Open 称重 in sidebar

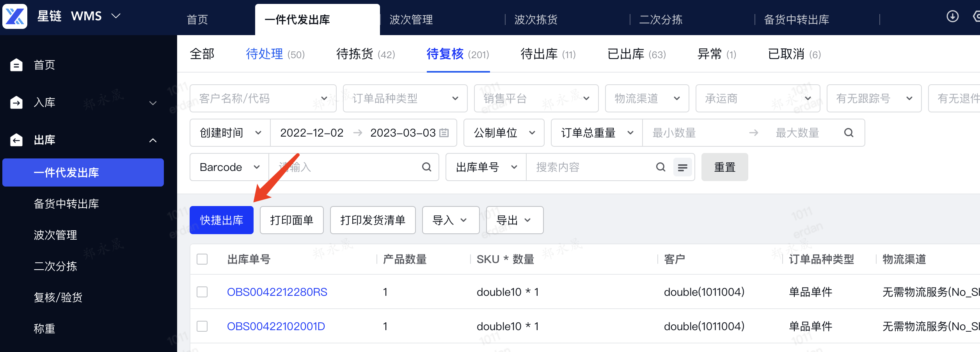click(44, 329)
